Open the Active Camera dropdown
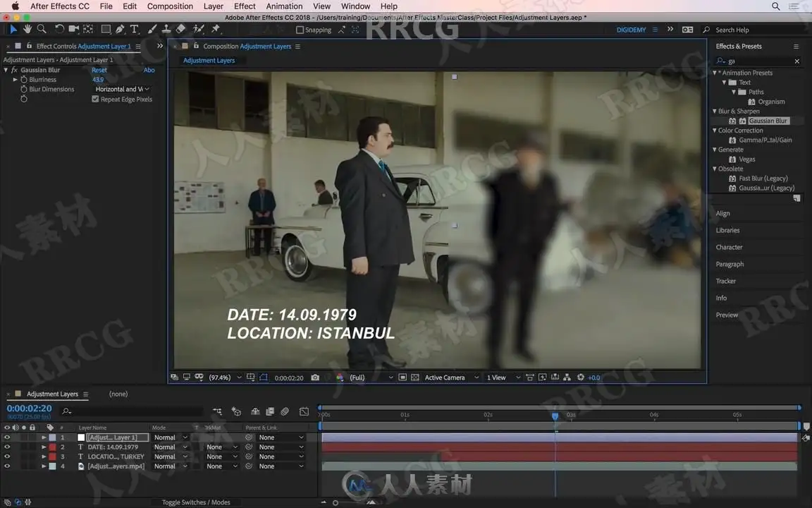Viewport: 812px width, 508px height. pyautogui.click(x=451, y=377)
